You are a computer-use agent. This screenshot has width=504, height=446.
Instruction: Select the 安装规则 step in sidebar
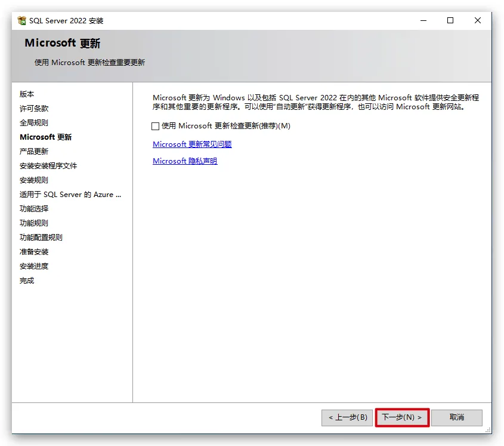pos(34,180)
